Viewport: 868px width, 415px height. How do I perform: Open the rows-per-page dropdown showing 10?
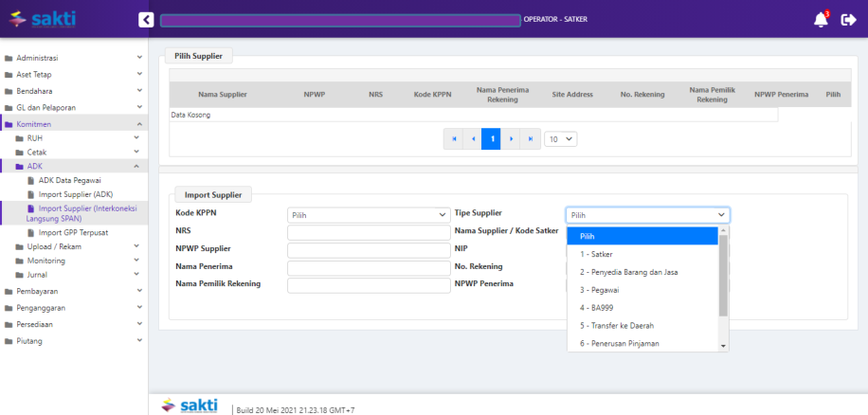tap(560, 138)
